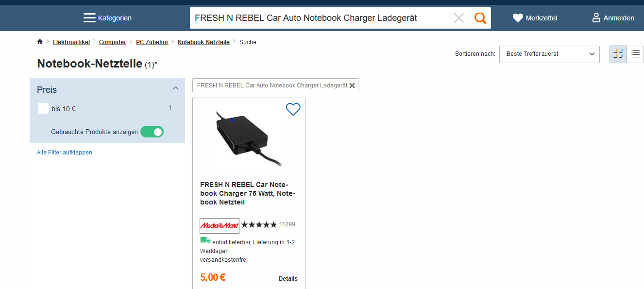Go to homepage via house icon
Viewport: 644px width, 289px height.
pyautogui.click(x=40, y=42)
